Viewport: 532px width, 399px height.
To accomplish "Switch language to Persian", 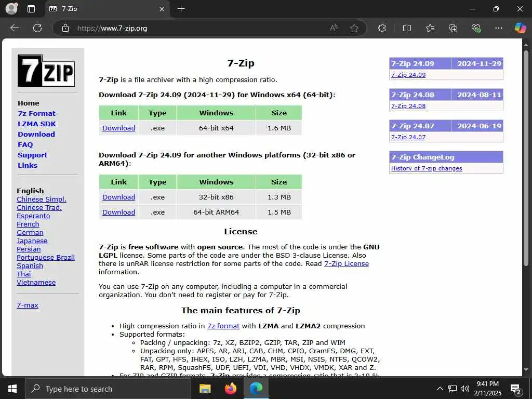I will [29, 249].
